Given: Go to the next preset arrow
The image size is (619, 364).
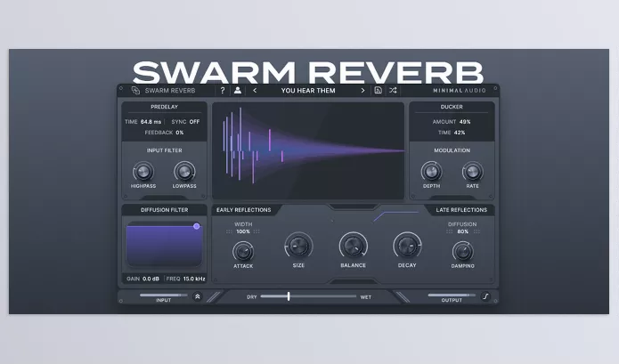Looking at the screenshot, I should click(362, 90).
